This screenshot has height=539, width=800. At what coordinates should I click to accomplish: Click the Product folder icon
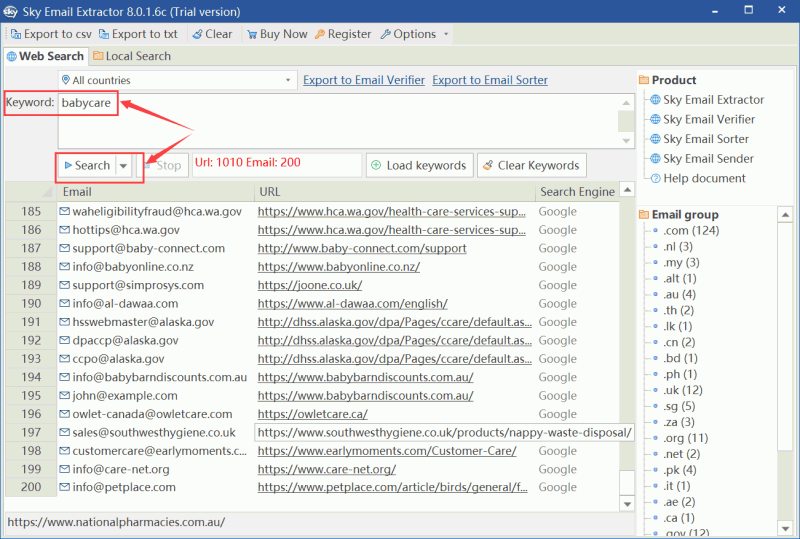click(x=644, y=80)
